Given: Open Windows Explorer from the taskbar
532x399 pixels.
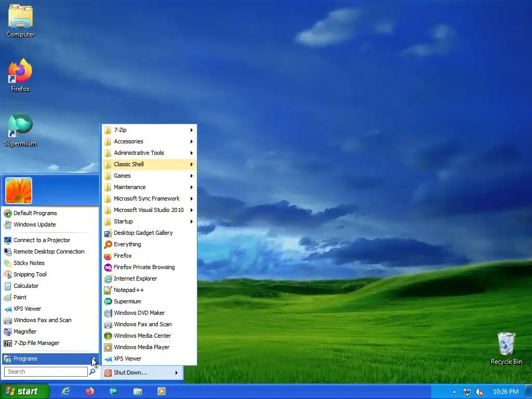Looking at the screenshot, I should coord(137,391).
